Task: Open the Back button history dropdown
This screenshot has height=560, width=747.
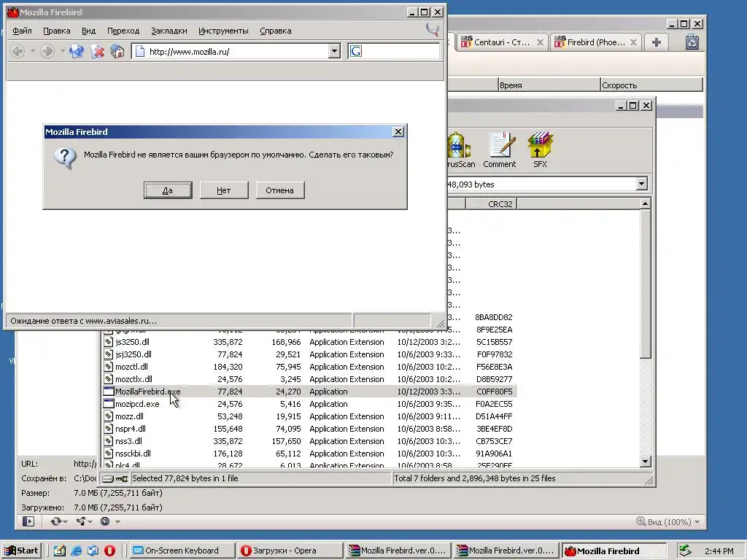Action: [32, 51]
